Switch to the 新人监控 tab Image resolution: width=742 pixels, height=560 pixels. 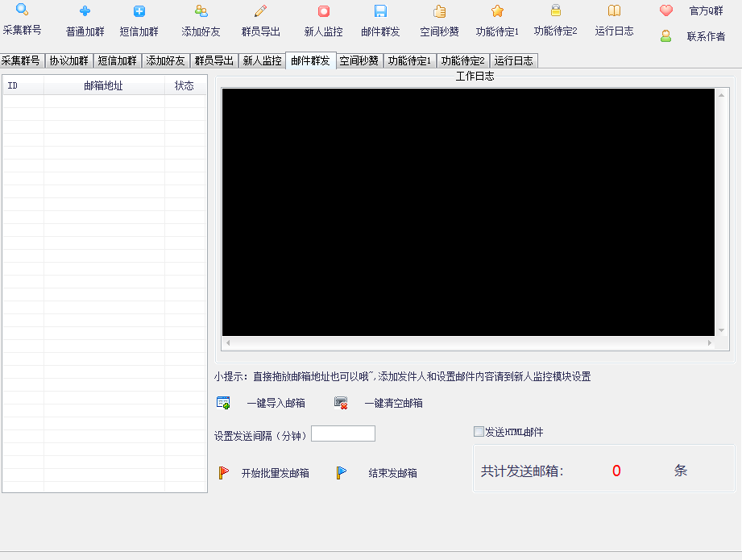262,60
